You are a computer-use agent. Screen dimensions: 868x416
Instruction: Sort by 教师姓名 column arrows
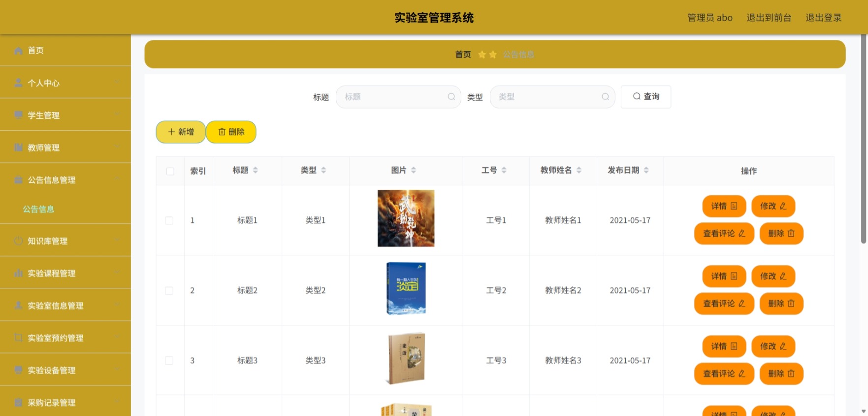point(579,170)
